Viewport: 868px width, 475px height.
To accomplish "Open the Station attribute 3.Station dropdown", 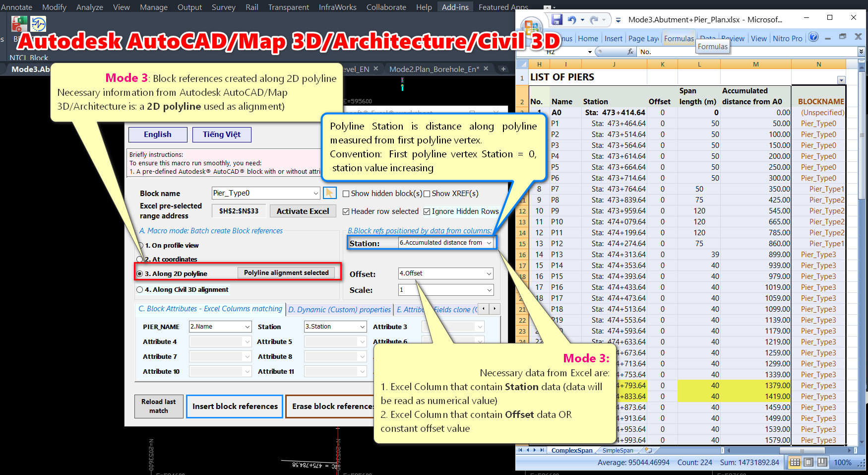I will coord(363,327).
